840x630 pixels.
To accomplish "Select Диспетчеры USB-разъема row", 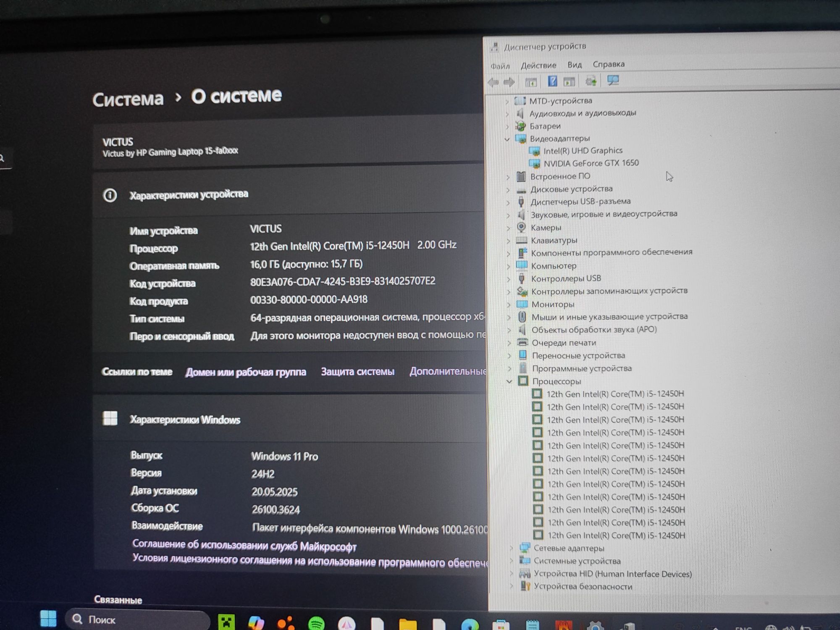I will click(580, 202).
